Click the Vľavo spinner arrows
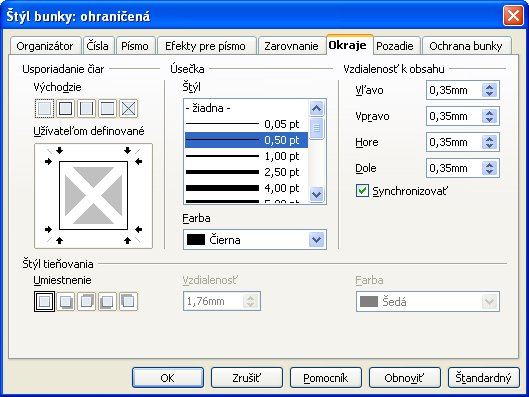The image size is (529, 397). click(490, 90)
